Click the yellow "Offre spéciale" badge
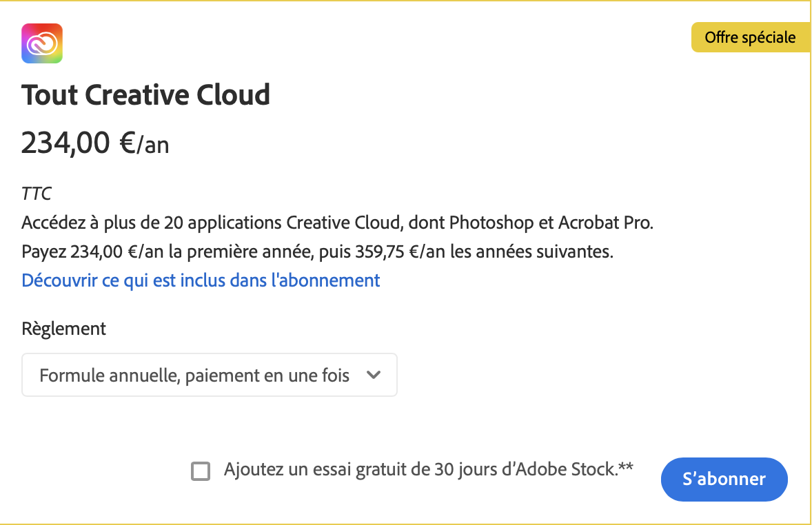The width and height of the screenshot is (812, 525). (750, 38)
